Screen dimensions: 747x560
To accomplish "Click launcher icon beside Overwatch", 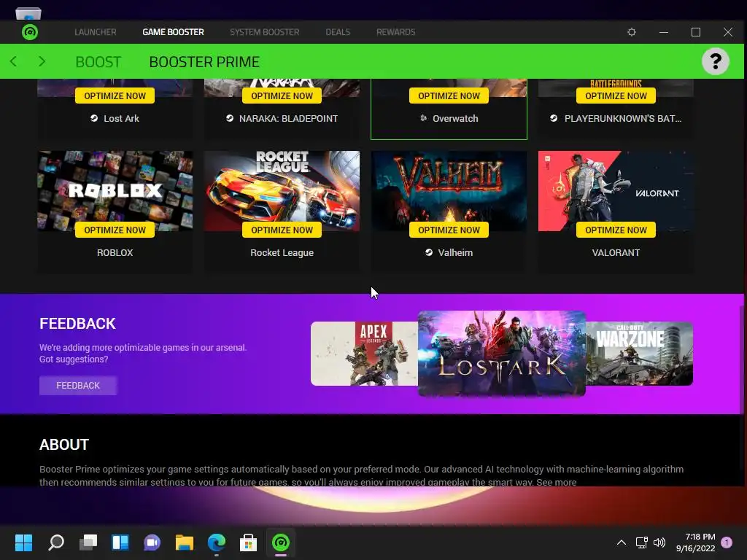I will pos(424,118).
